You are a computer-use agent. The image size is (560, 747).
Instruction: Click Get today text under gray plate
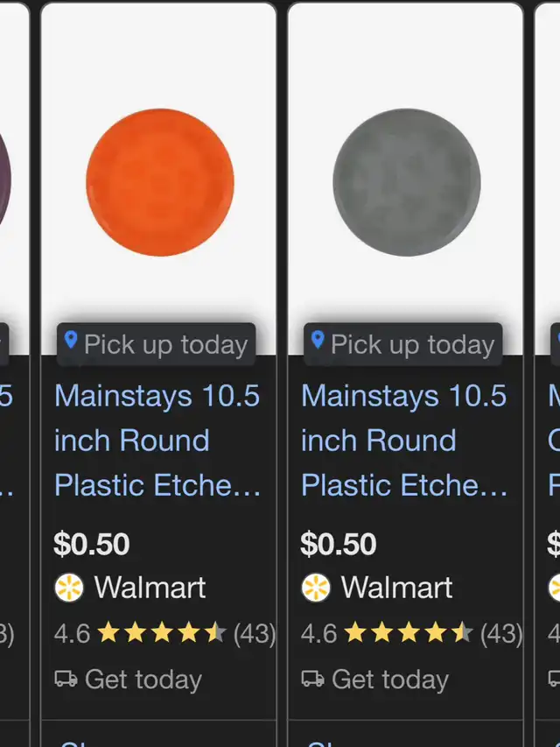click(x=389, y=679)
